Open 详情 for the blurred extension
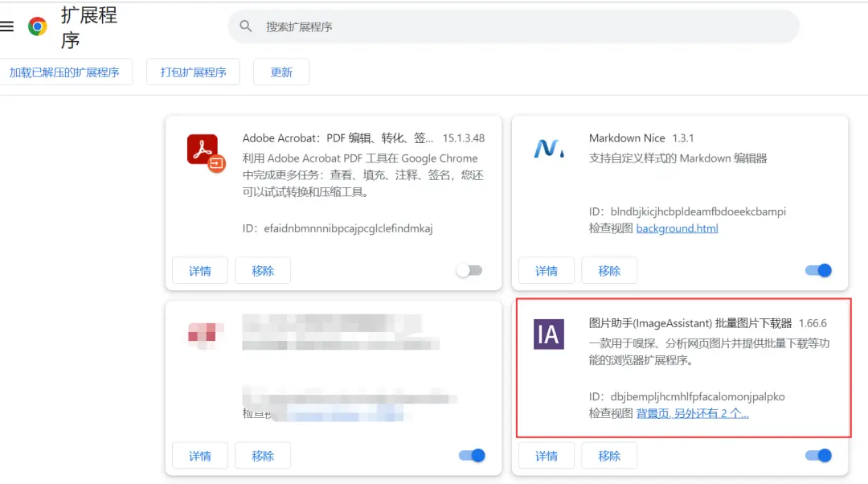 pos(200,456)
